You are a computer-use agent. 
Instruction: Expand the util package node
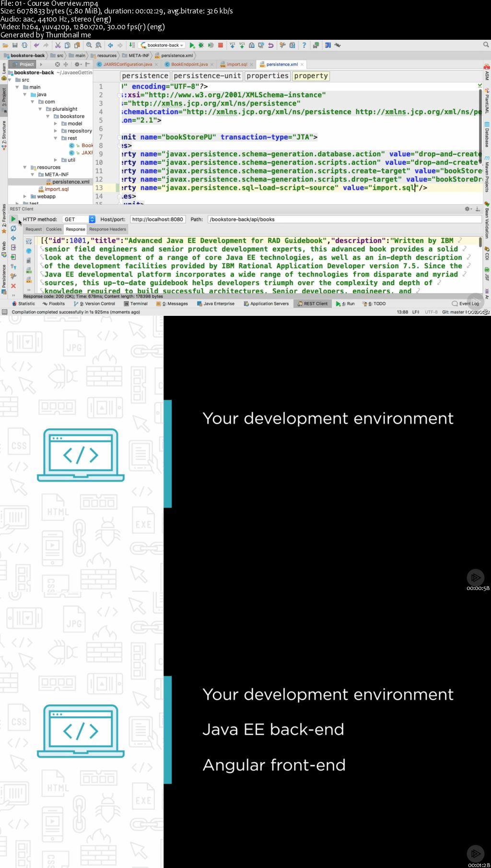[56, 160]
